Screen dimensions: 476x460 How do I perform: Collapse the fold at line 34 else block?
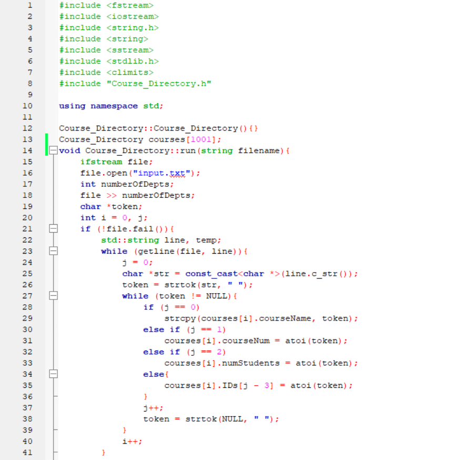[x=53, y=374]
